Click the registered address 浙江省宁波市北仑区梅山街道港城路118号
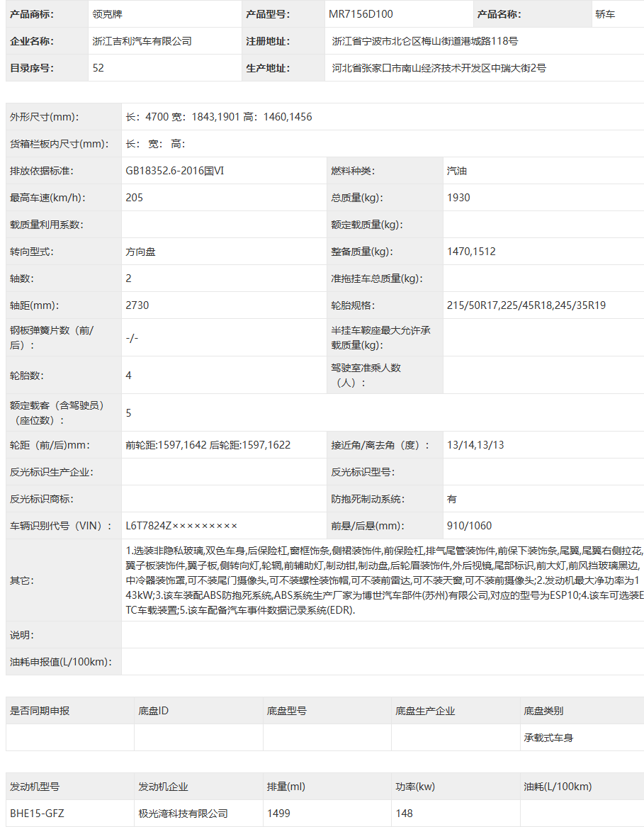This screenshot has height=827, width=644. point(425,41)
